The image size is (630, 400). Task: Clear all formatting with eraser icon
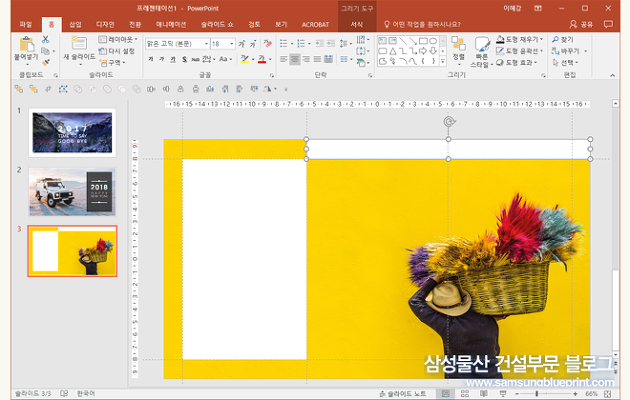268,43
